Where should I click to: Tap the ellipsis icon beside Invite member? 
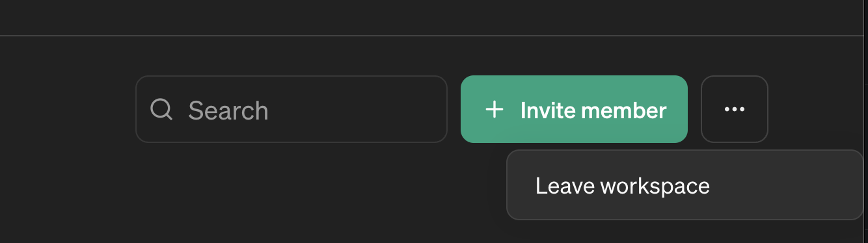735,109
